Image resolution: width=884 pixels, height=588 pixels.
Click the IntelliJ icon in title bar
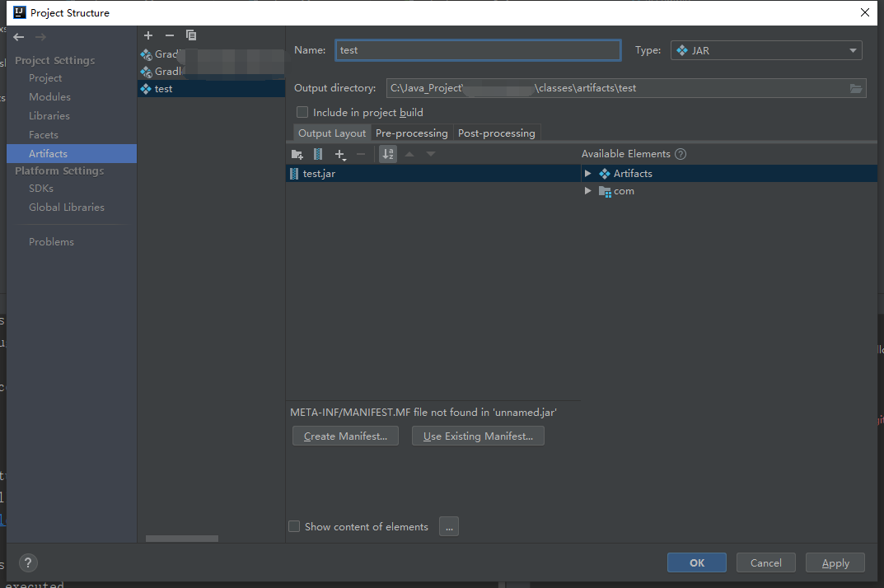tap(20, 12)
